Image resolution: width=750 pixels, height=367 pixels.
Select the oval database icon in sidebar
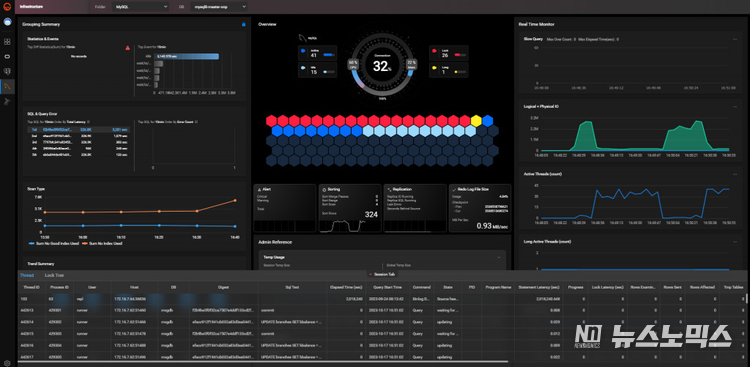click(x=7, y=56)
